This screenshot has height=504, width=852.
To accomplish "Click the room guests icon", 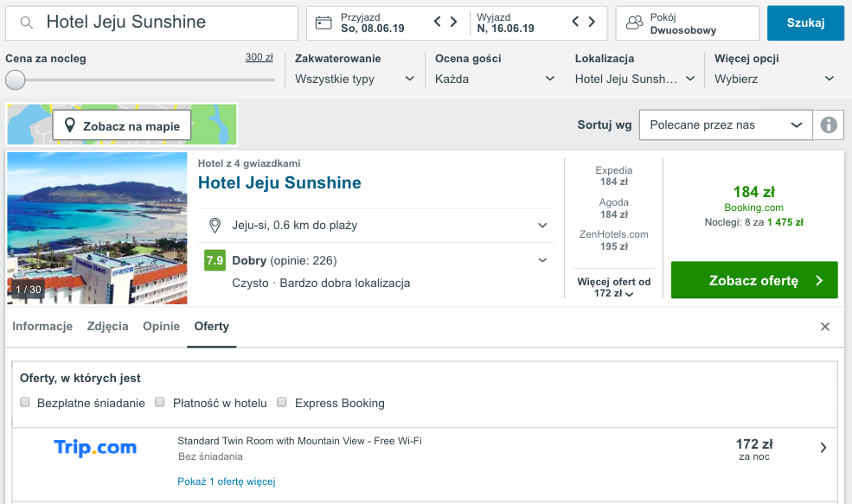I will (634, 22).
